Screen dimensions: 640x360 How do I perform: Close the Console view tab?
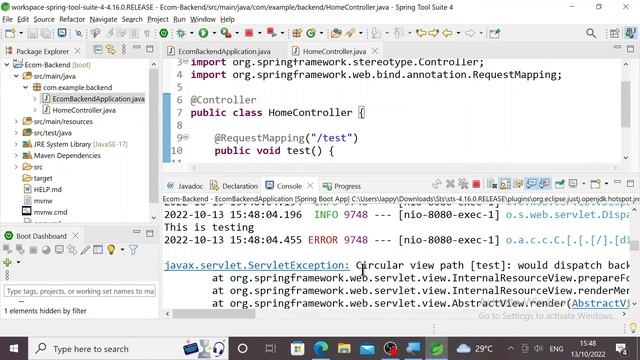tap(310, 186)
